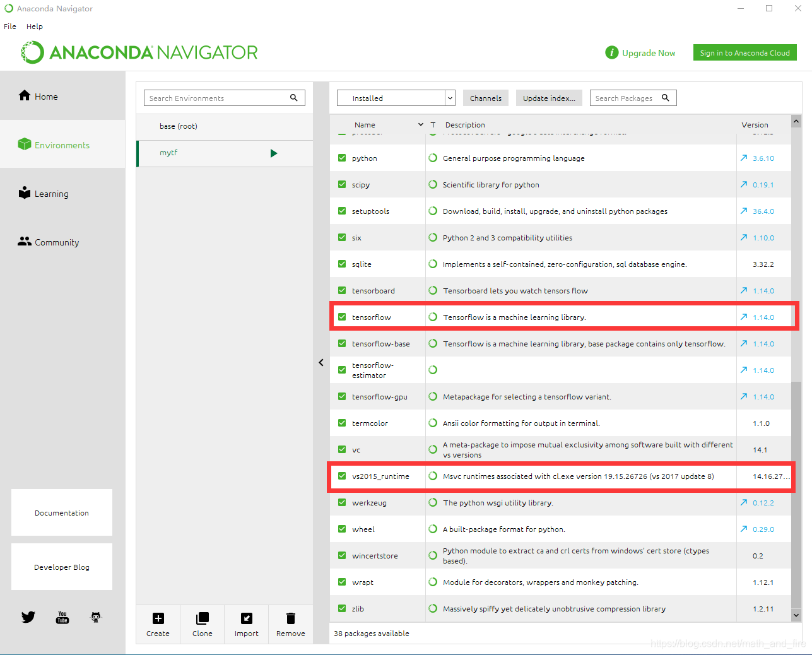Import an environment file
The image size is (812, 655).
click(247, 625)
